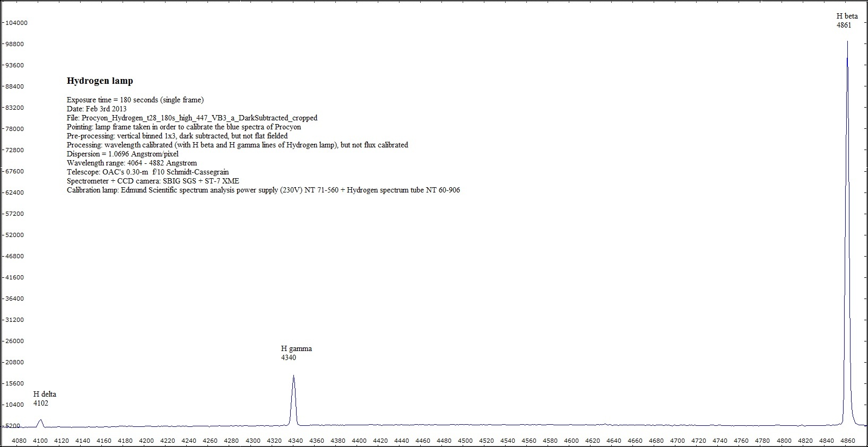
Task: Click the 'H gamma 4340' peak label
Action: click(296, 353)
